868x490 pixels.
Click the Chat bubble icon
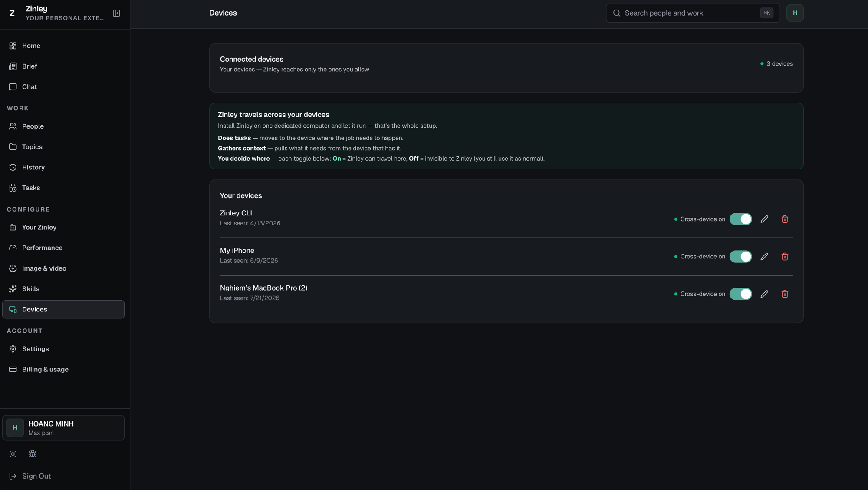click(13, 87)
